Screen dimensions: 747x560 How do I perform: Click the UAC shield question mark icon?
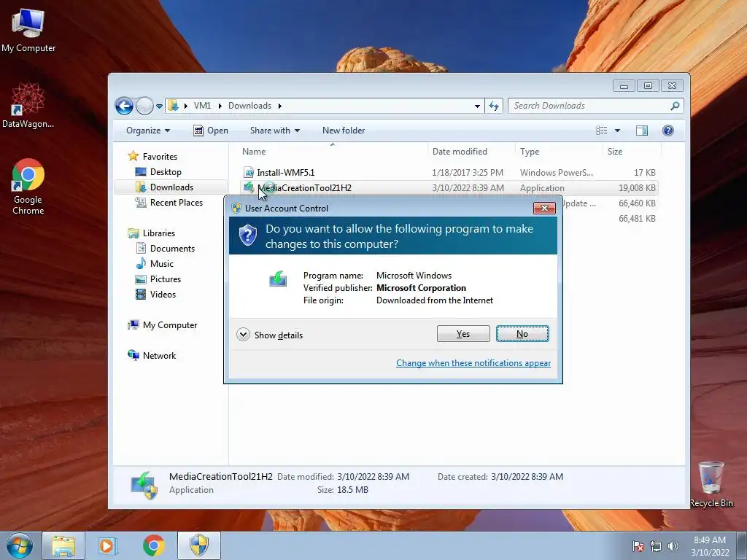point(248,236)
